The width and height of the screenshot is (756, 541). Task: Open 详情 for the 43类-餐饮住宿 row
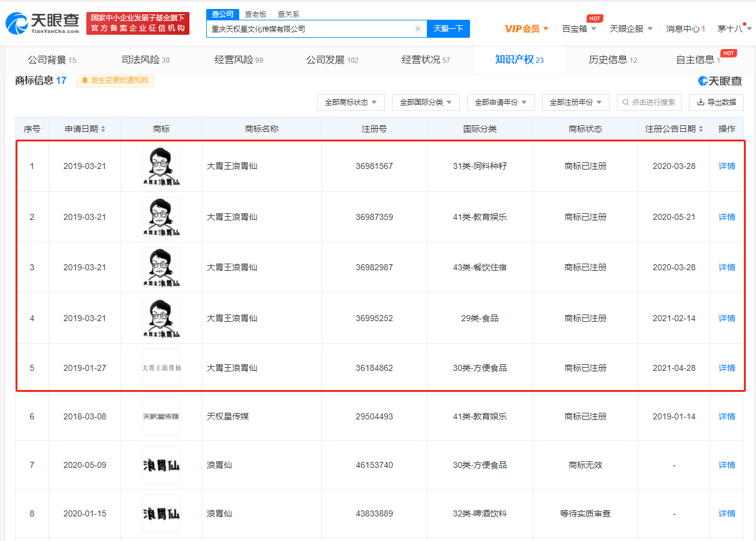[727, 267]
